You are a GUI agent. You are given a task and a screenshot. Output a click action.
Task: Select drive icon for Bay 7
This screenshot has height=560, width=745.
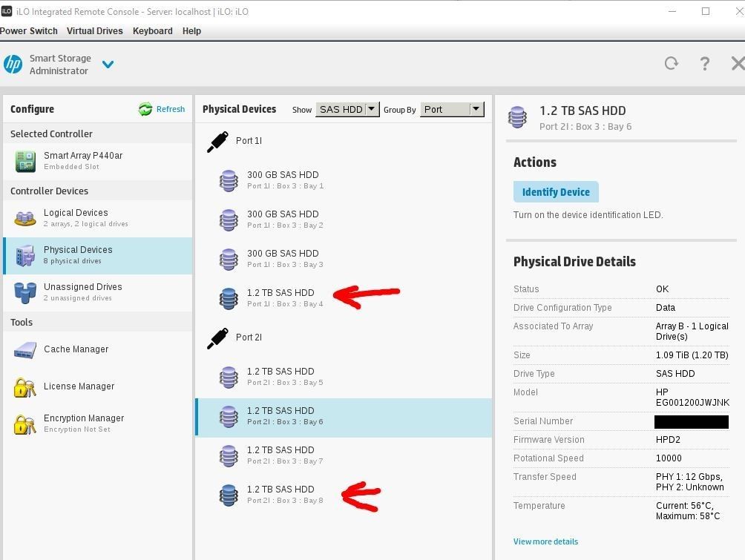click(x=229, y=456)
